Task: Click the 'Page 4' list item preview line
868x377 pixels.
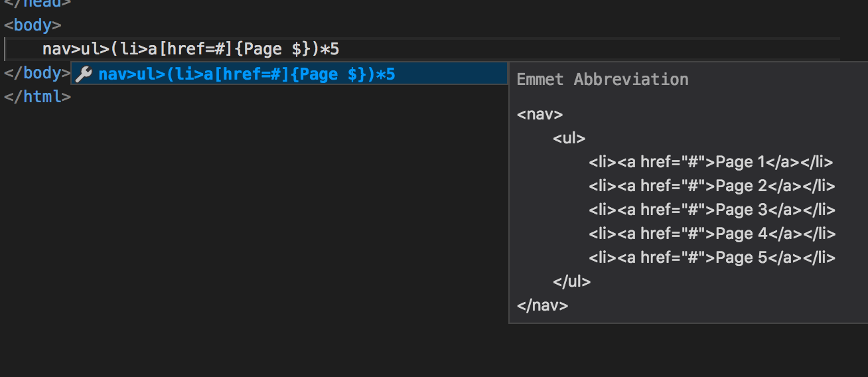Action: click(712, 234)
